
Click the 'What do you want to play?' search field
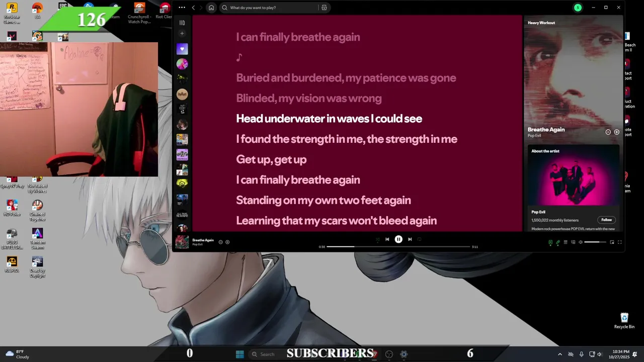click(x=269, y=8)
